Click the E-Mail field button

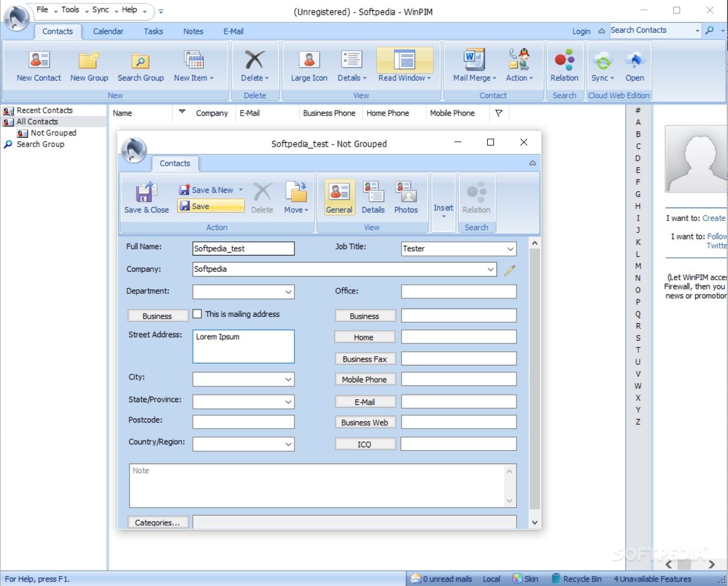coord(364,402)
